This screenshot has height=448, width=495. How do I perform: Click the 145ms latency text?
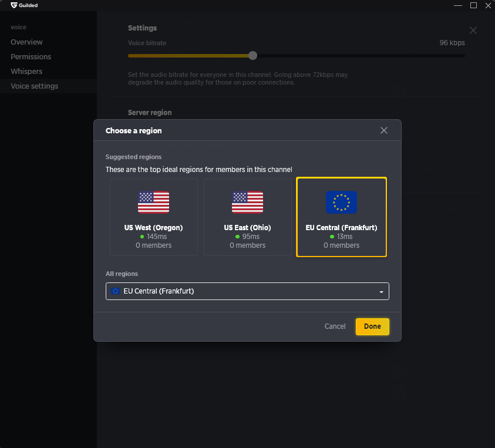(x=157, y=237)
